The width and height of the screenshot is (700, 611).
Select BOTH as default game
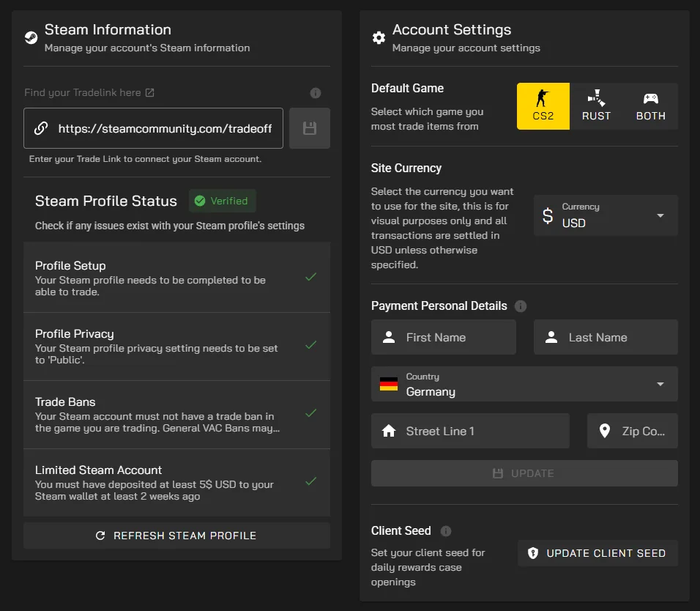(x=650, y=106)
